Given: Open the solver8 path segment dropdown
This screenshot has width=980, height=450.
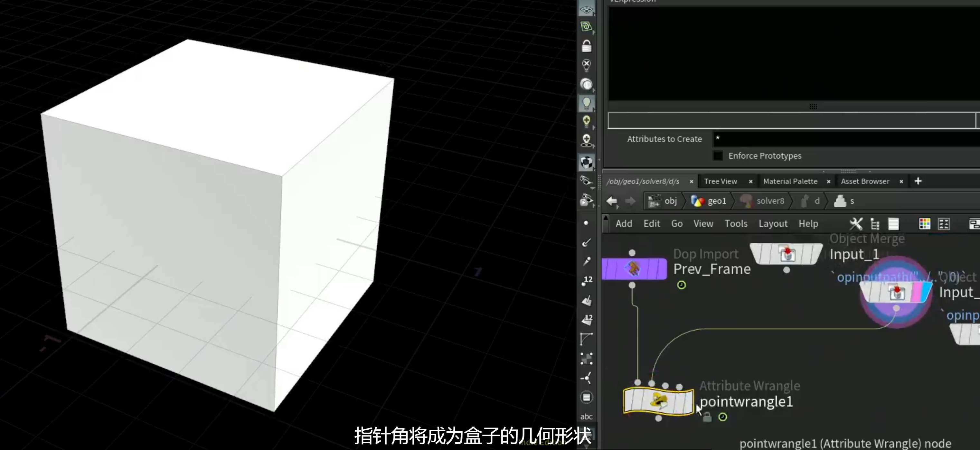Looking at the screenshot, I should point(762,201).
